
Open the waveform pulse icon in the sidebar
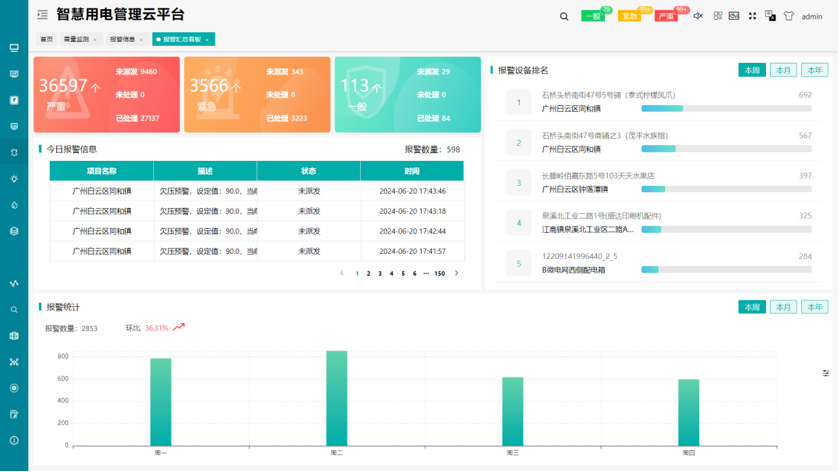(14, 283)
